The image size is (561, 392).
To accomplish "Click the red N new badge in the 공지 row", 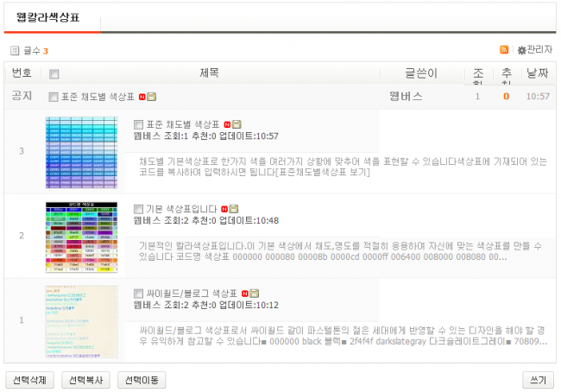I will point(142,97).
